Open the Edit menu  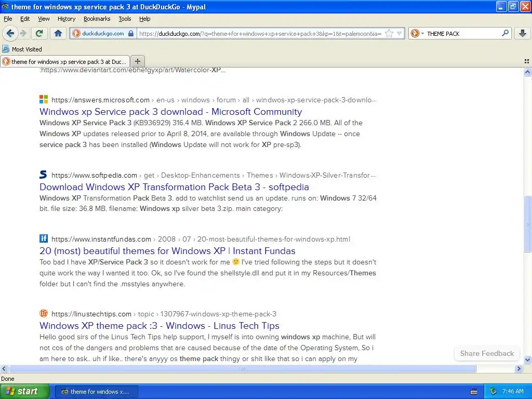25,19
